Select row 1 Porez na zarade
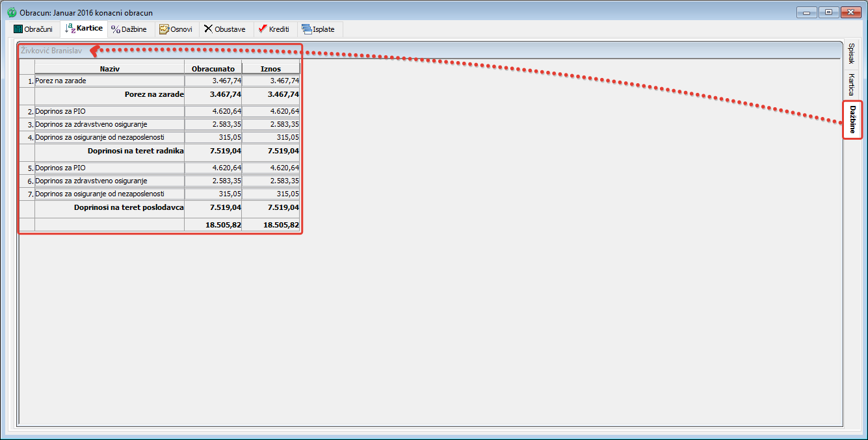 [109, 81]
